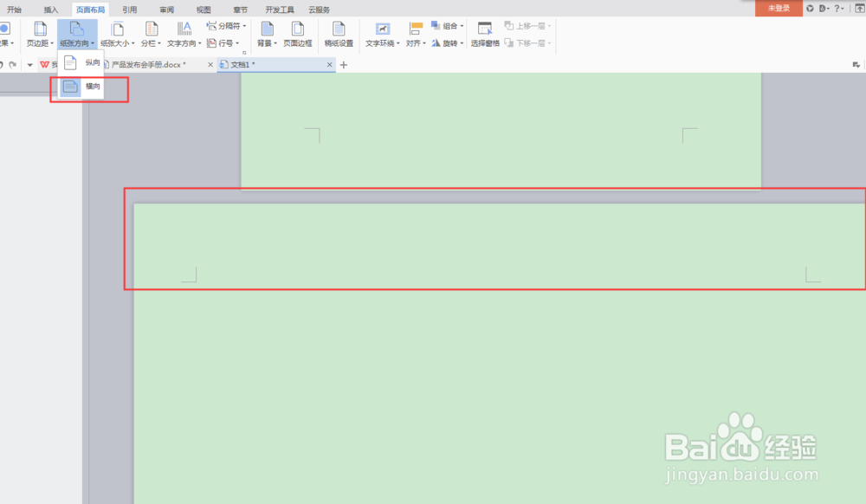The height and width of the screenshot is (504, 866).
Task: Click the WPS home tab icon
Action: tap(45, 65)
